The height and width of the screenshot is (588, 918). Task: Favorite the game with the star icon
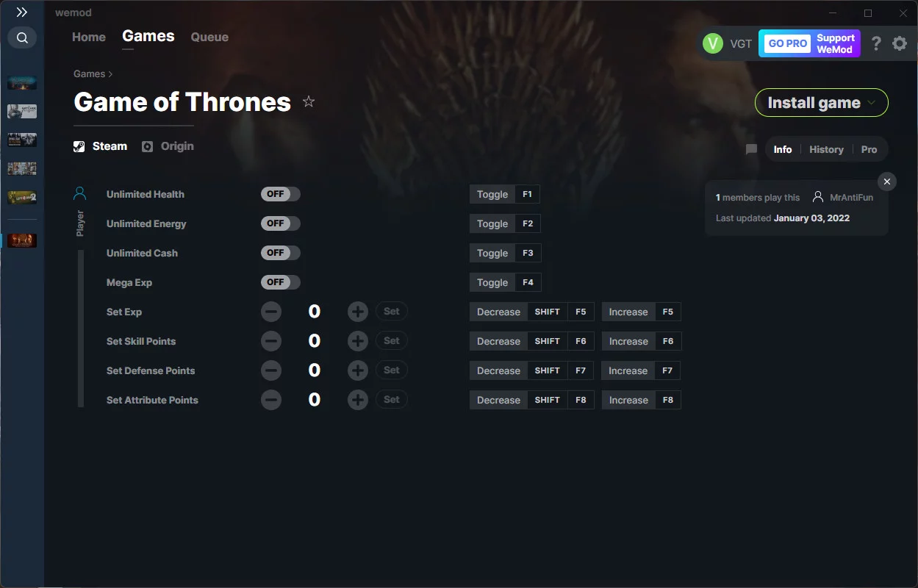tap(309, 102)
